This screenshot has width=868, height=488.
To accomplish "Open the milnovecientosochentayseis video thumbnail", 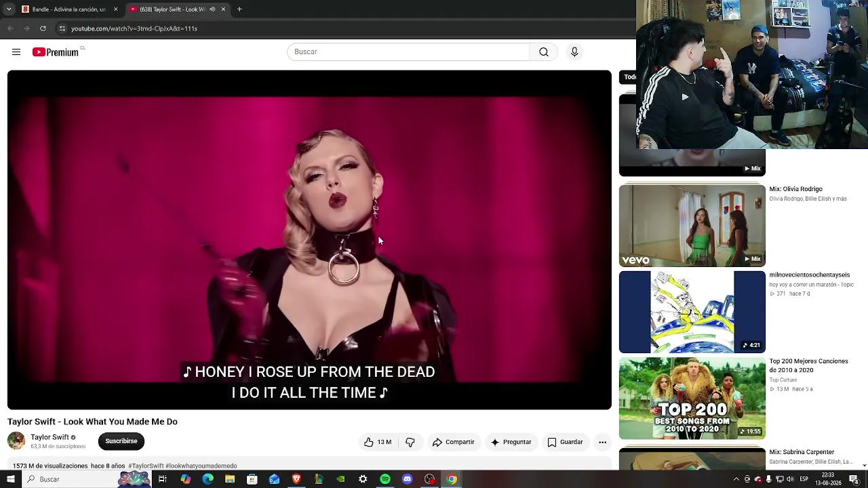I will pyautogui.click(x=692, y=312).
